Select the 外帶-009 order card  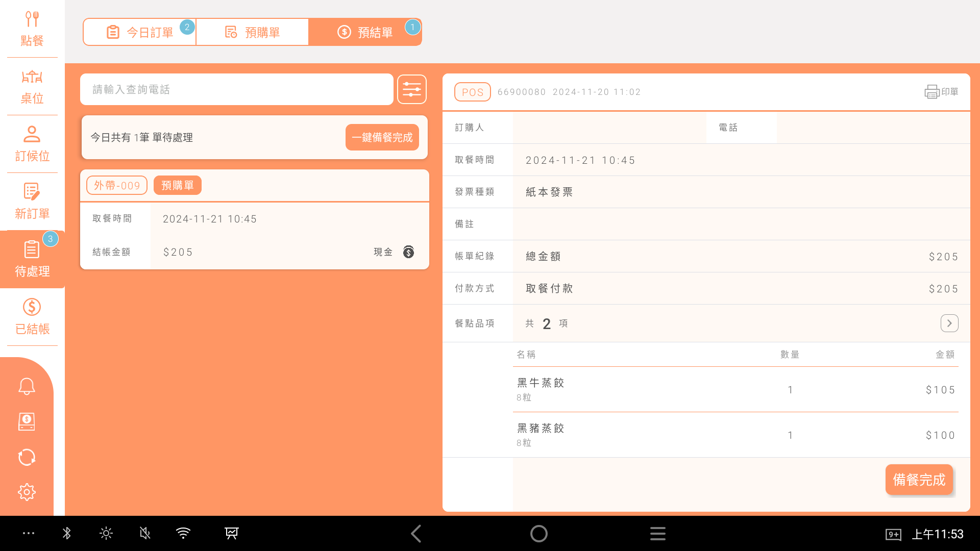[x=254, y=219]
